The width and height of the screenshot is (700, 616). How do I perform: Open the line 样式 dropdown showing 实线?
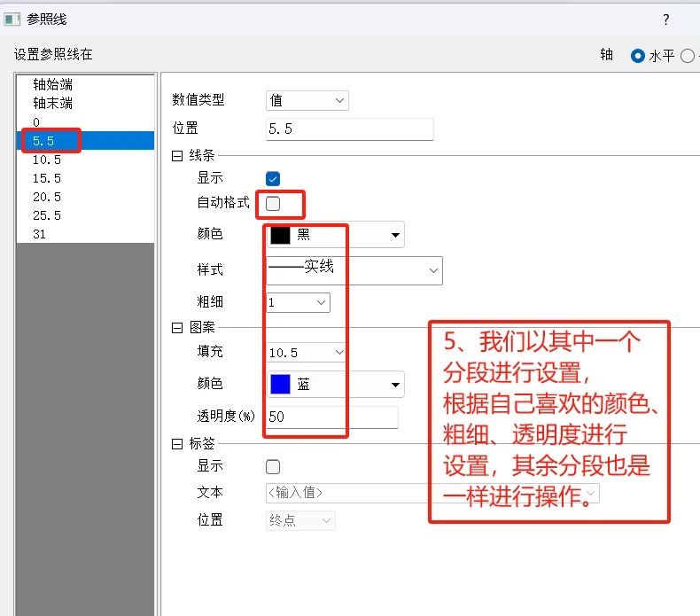[x=354, y=269]
